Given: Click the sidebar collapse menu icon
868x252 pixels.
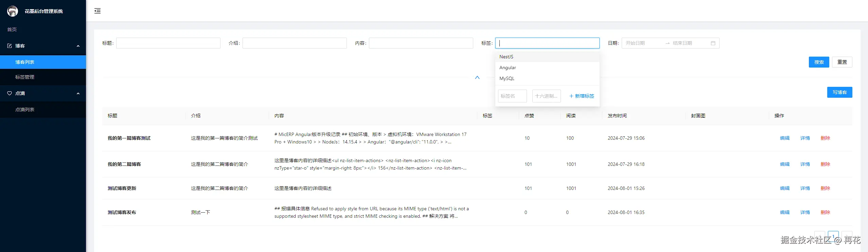Looking at the screenshot, I should 98,11.
